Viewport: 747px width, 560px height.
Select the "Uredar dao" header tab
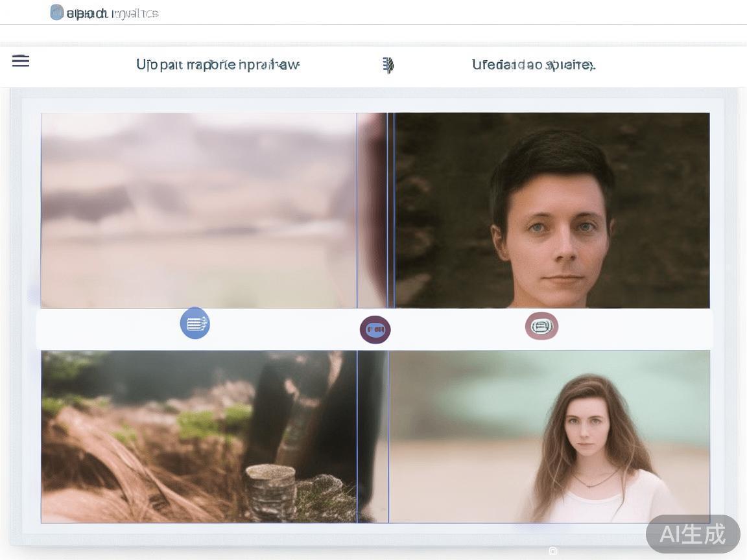click(x=533, y=65)
